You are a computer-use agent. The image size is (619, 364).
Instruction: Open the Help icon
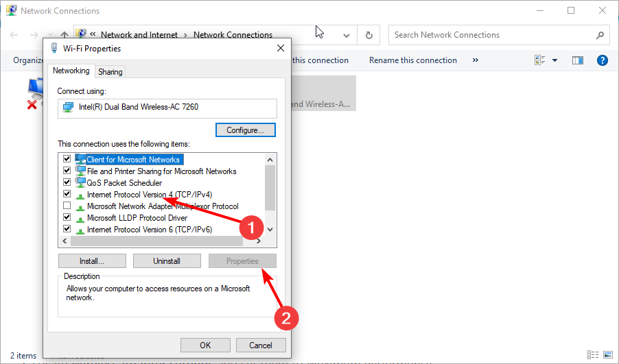pyautogui.click(x=602, y=60)
